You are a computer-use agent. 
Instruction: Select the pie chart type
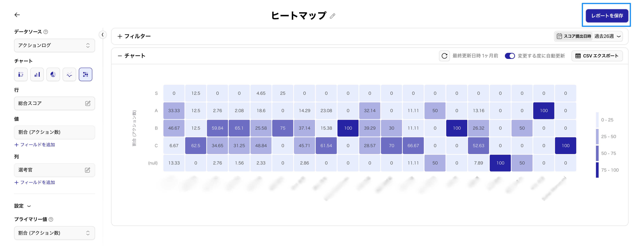point(53,74)
